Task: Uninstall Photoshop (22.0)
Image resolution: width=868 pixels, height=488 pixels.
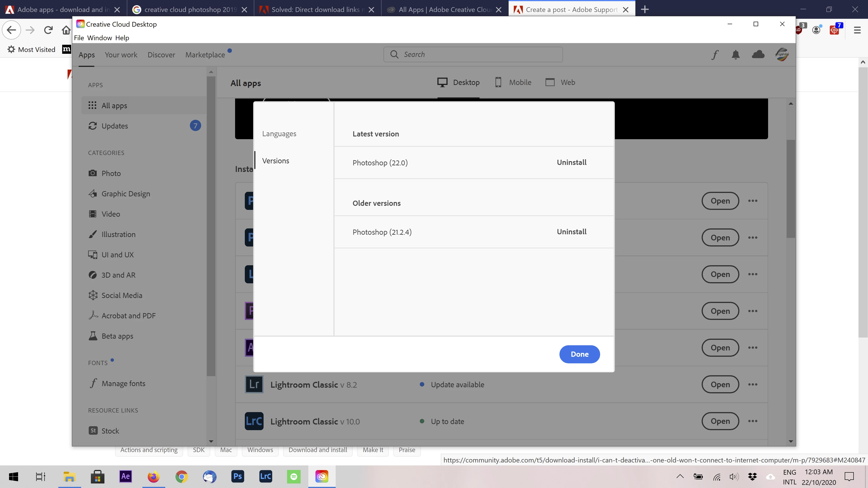Action: pos(571,162)
